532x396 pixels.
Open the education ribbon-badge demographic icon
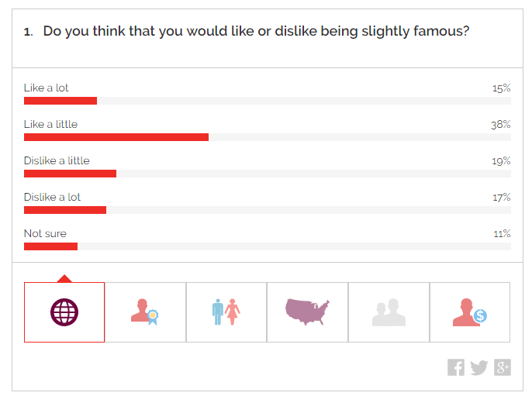(145, 312)
